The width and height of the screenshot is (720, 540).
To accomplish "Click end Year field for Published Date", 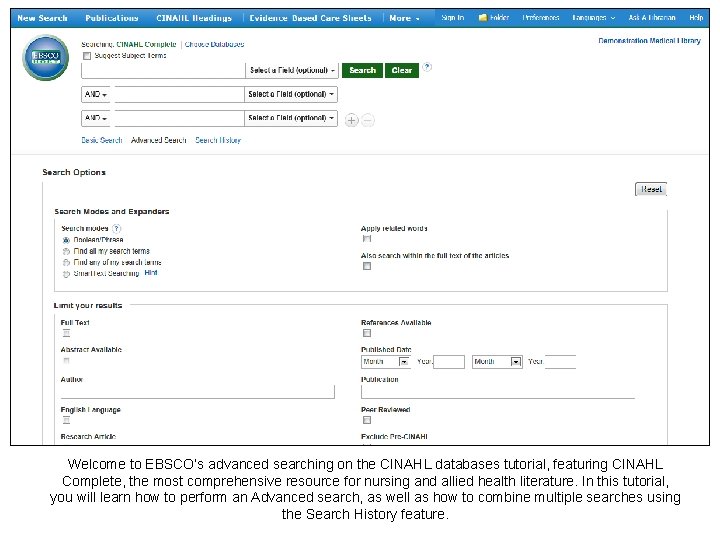I will [x=560, y=362].
